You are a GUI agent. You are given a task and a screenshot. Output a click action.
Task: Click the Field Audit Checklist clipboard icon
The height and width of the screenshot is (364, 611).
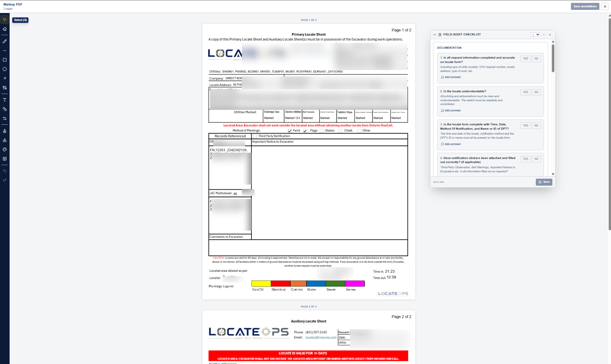[440, 35]
